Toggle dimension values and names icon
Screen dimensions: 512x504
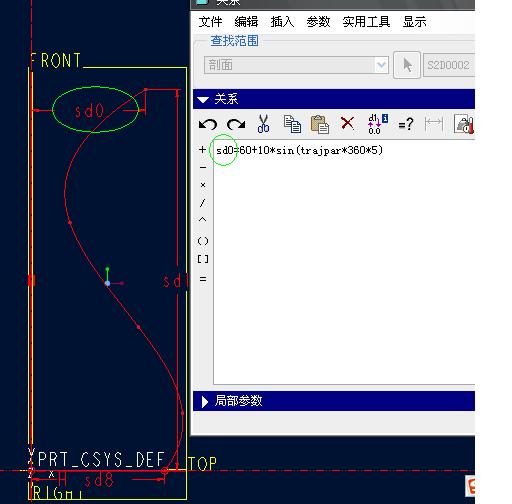coord(378,124)
